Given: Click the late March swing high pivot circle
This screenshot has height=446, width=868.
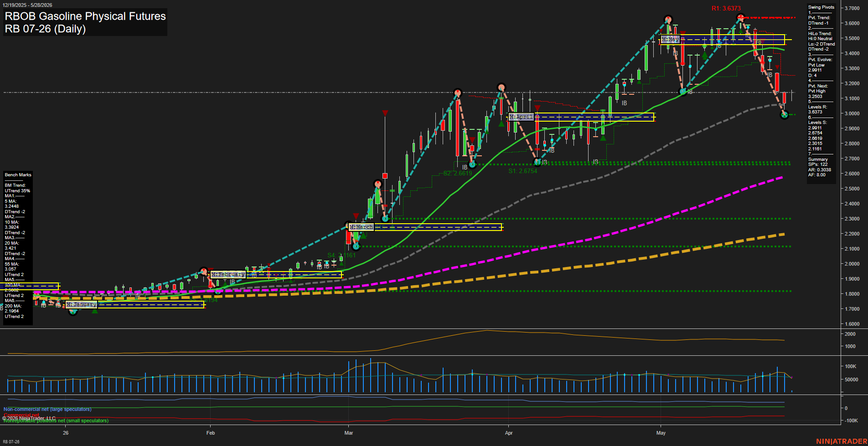Looking at the screenshot, I should click(x=458, y=93).
